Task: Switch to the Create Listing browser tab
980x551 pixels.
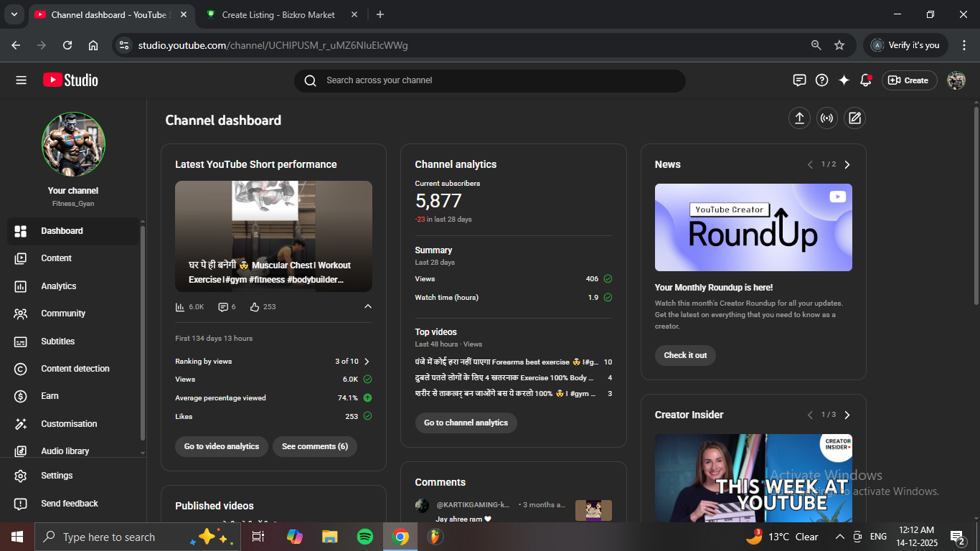Action: (x=281, y=14)
